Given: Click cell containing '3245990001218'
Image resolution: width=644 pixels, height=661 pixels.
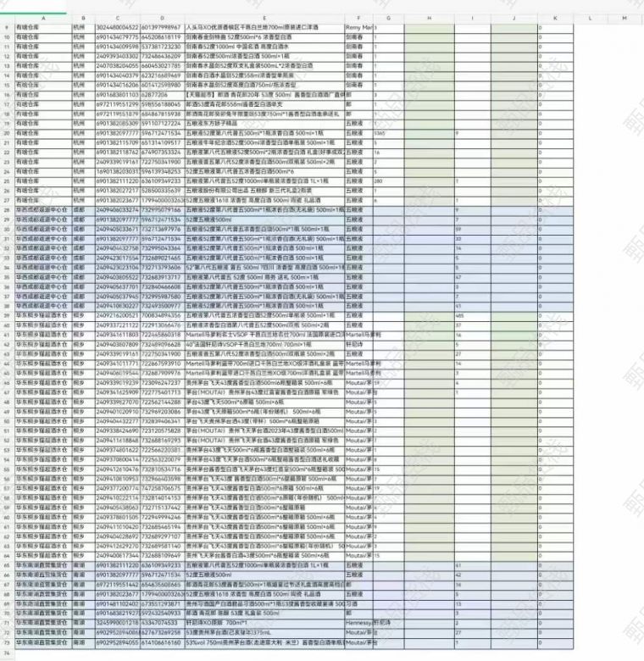Looking at the screenshot, I should pyautogui.click(x=118, y=622).
